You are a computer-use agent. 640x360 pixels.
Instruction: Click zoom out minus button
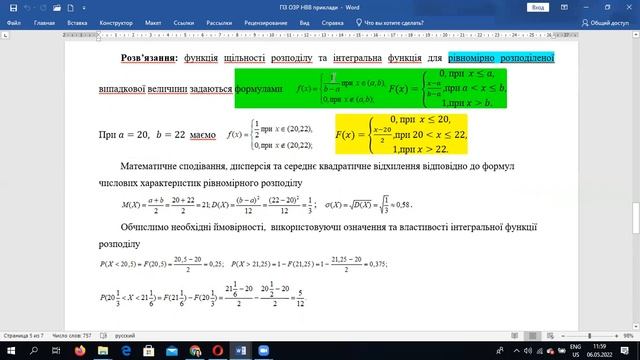(x=563, y=336)
